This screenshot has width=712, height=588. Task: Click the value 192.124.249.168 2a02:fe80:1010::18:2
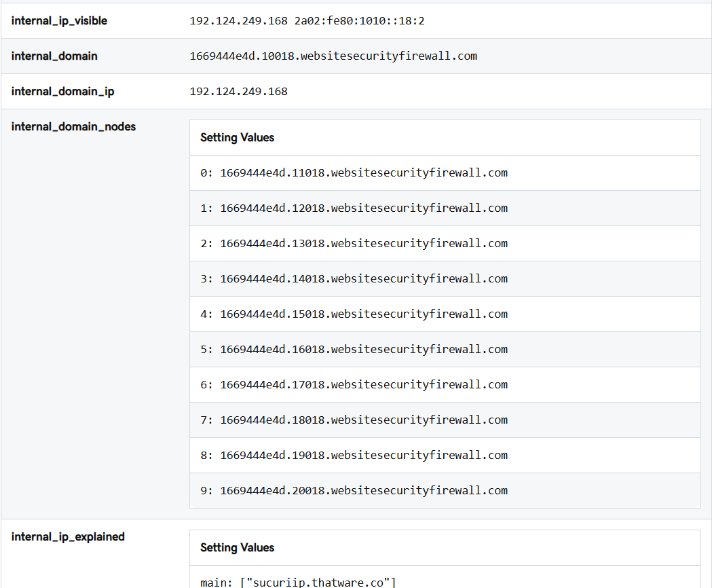307,21
